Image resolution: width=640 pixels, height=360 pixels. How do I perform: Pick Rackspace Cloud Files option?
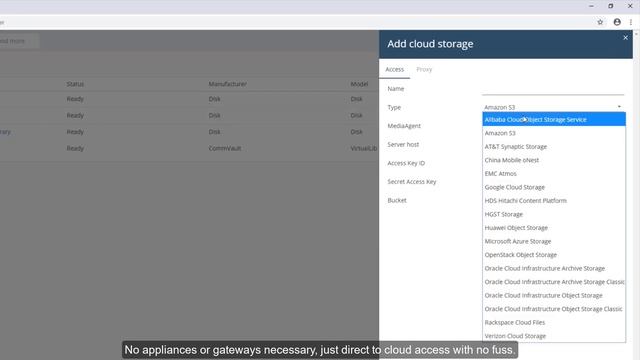coord(554,322)
